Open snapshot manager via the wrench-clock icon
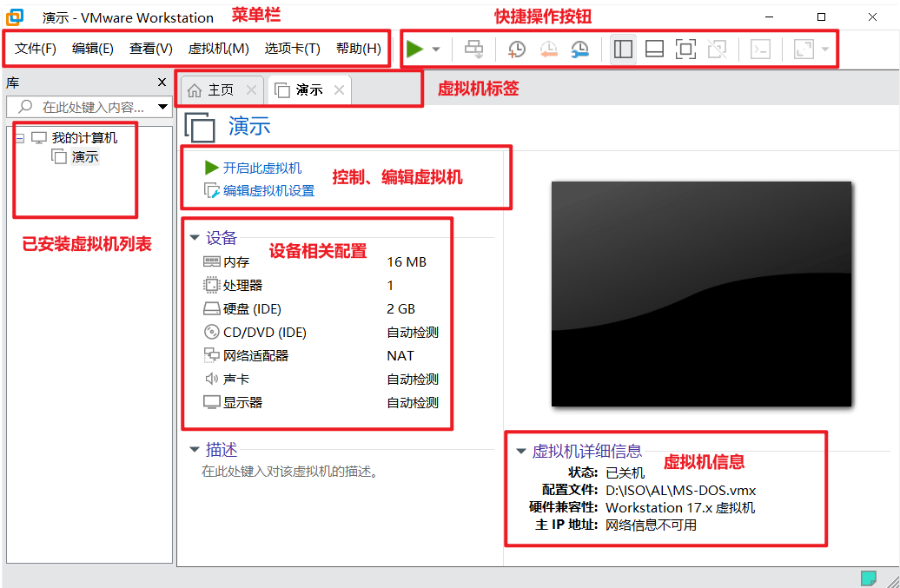The image size is (900, 588). pos(580,49)
